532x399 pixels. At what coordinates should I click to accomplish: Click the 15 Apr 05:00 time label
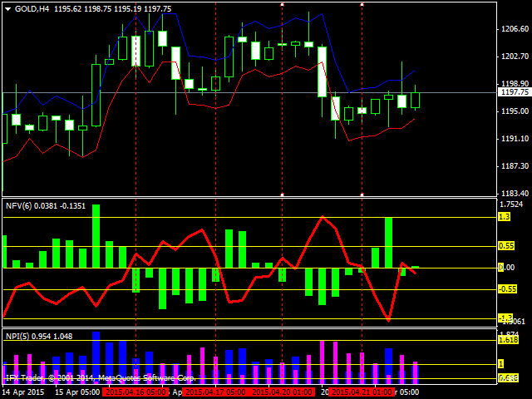click(77, 392)
